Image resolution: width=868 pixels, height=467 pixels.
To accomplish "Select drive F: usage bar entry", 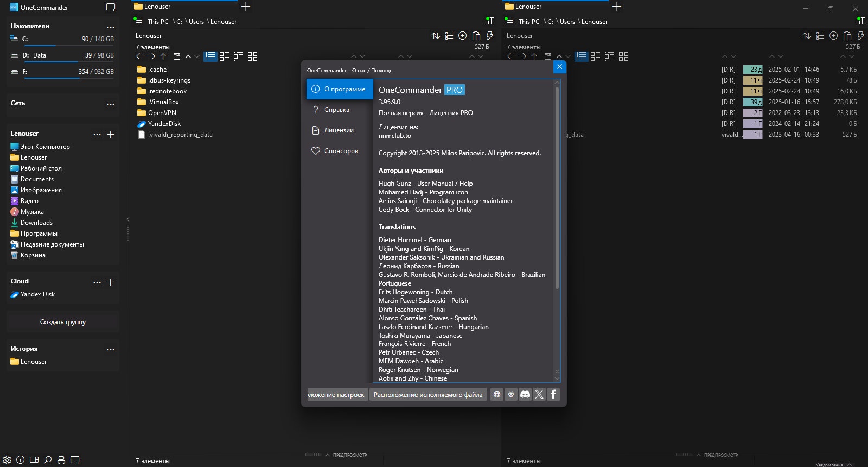I will click(x=62, y=72).
